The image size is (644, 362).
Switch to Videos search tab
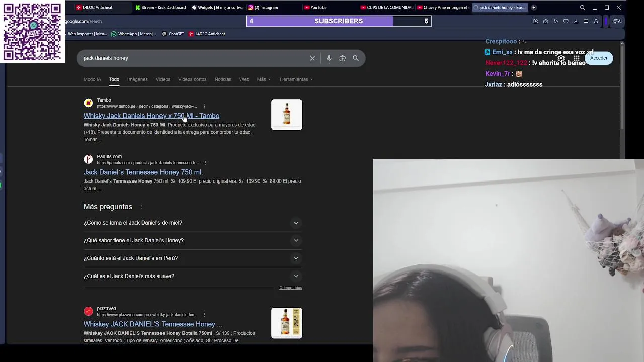click(163, 79)
